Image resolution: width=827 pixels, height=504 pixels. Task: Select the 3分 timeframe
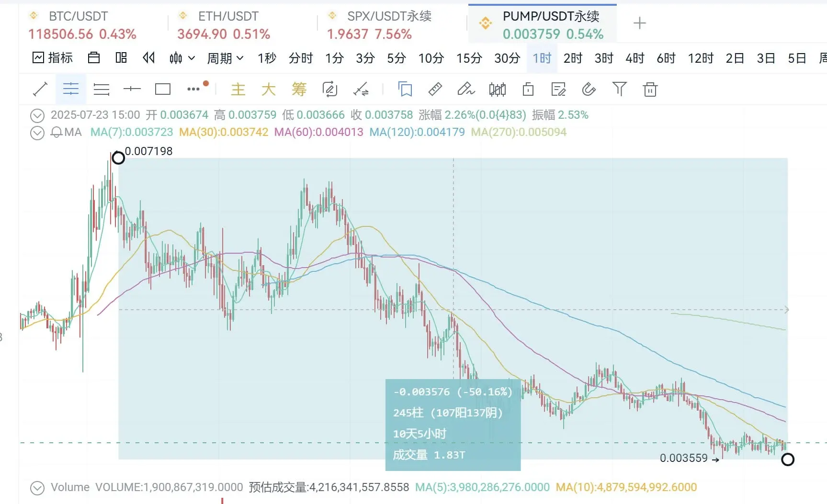coord(365,58)
